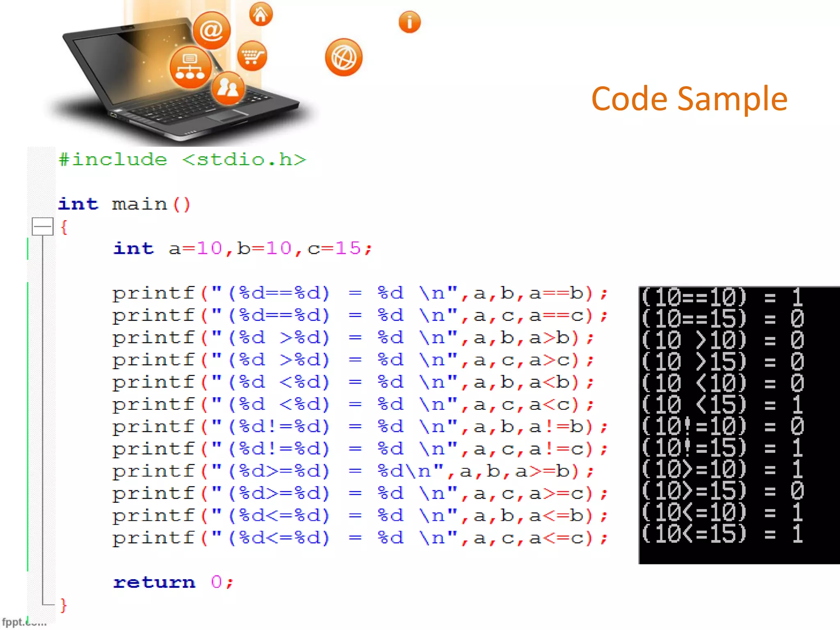Click the orange sitemap network icon bubble
The width and height of the screenshot is (840, 630).
point(190,67)
